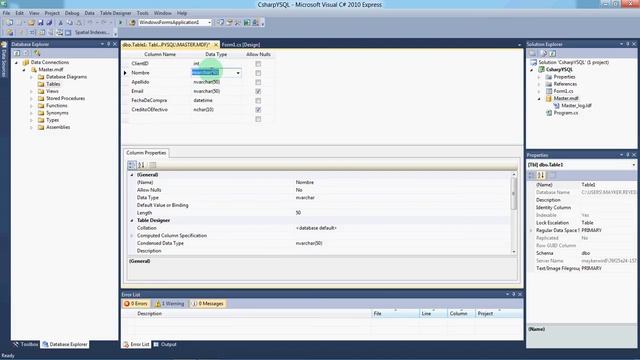The image size is (640, 360).
Task: Expand Computed Column Specification
Action: [132, 236]
